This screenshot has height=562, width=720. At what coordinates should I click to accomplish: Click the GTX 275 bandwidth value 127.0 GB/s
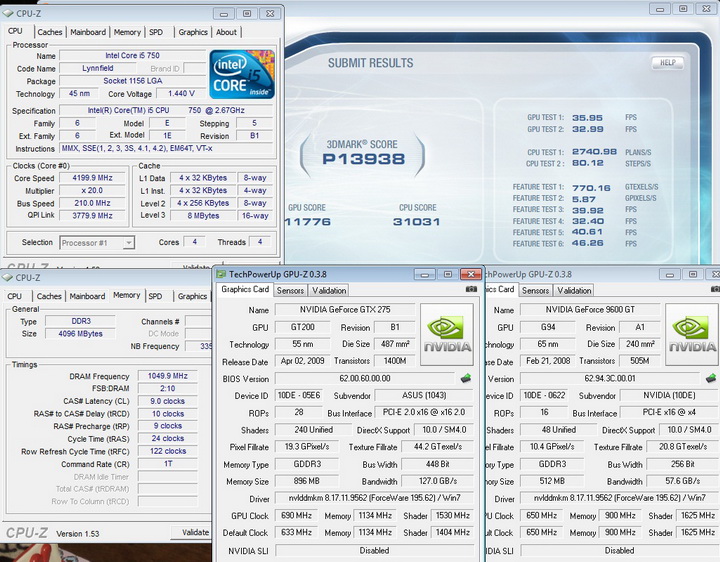(438, 481)
